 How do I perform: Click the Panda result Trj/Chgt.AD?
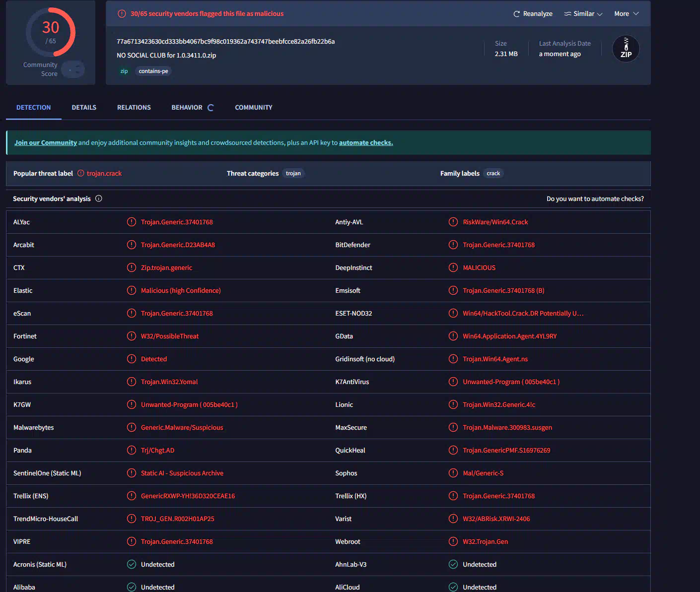[157, 451]
